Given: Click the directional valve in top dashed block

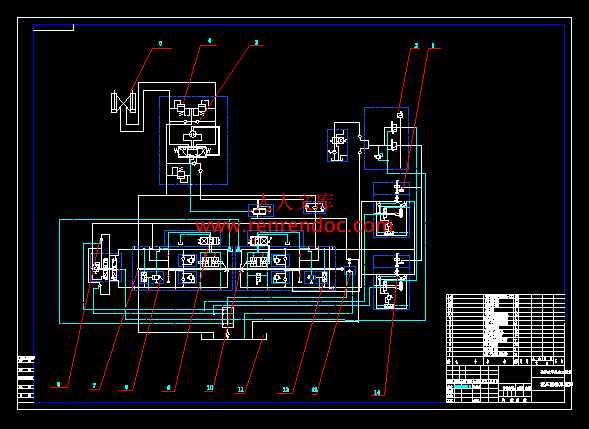Looking at the screenshot, I should click(x=192, y=151).
